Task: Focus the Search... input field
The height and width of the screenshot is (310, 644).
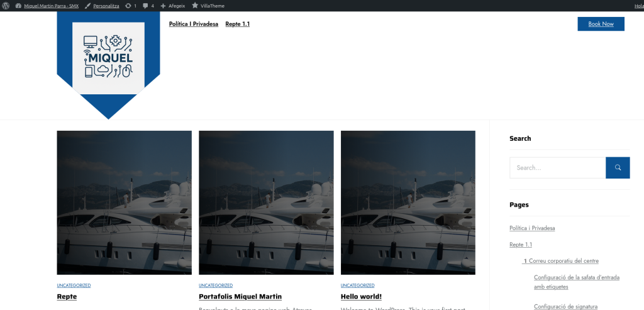Action: click(x=557, y=167)
